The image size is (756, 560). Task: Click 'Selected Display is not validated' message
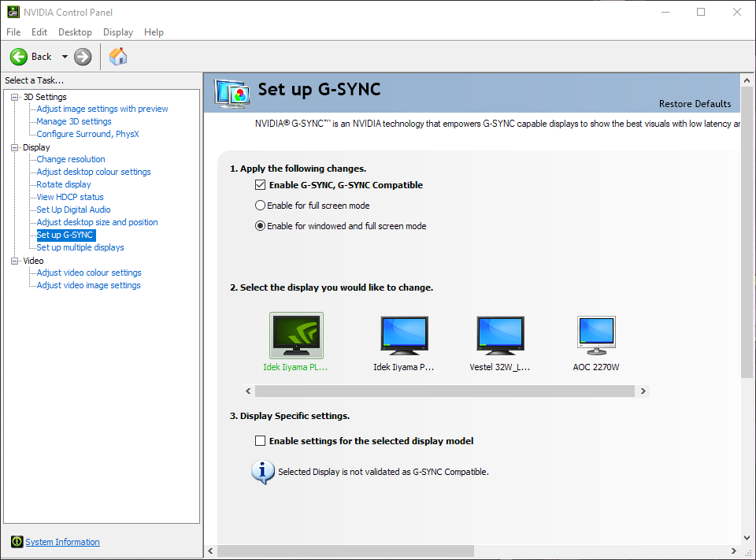point(384,472)
